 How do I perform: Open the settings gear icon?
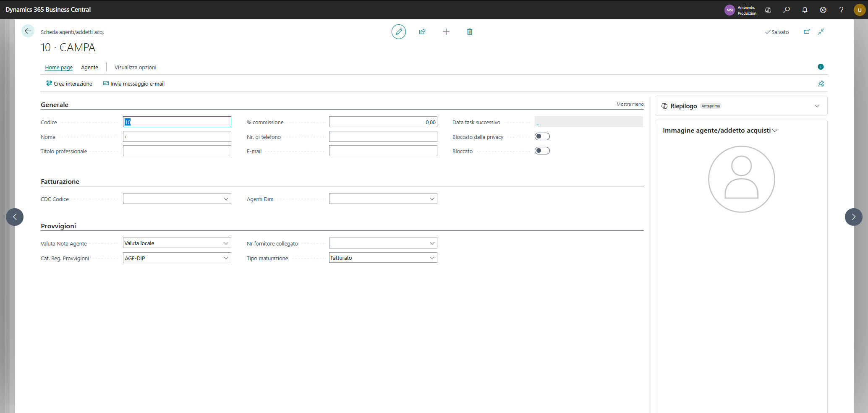[x=823, y=10]
